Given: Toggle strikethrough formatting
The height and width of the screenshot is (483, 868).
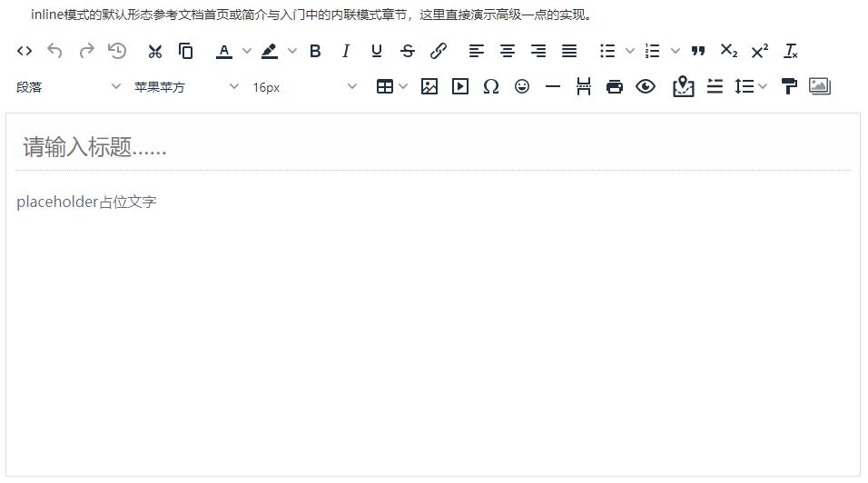Looking at the screenshot, I should click(408, 51).
